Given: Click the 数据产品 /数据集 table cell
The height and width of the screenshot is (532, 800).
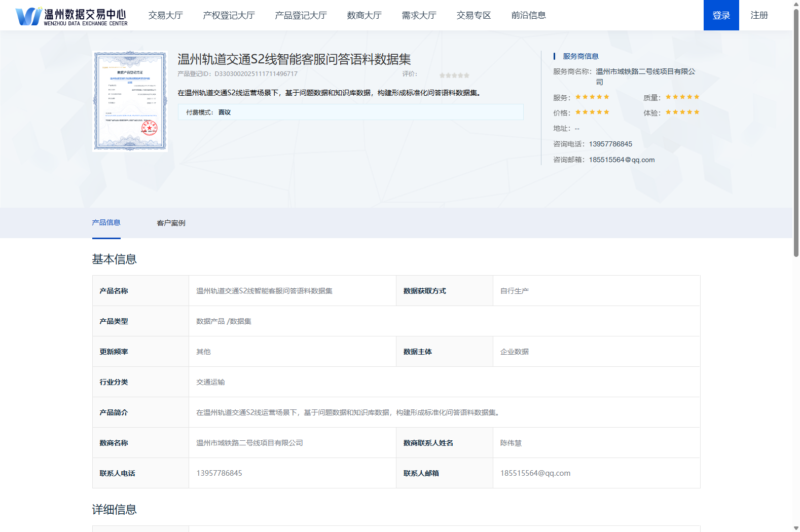Looking at the screenshot, I should click(444, 321).
